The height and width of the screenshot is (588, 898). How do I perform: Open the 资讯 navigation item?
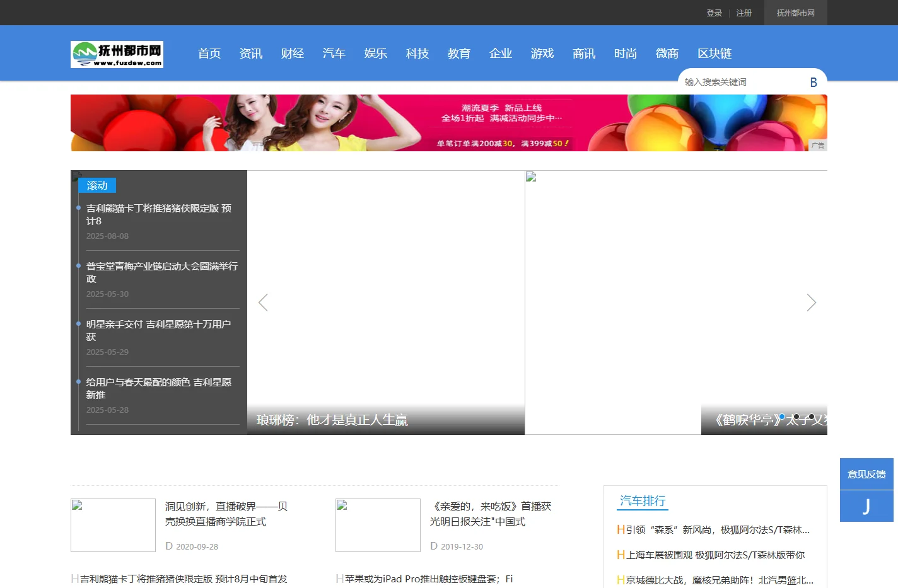tap(251, 54)
